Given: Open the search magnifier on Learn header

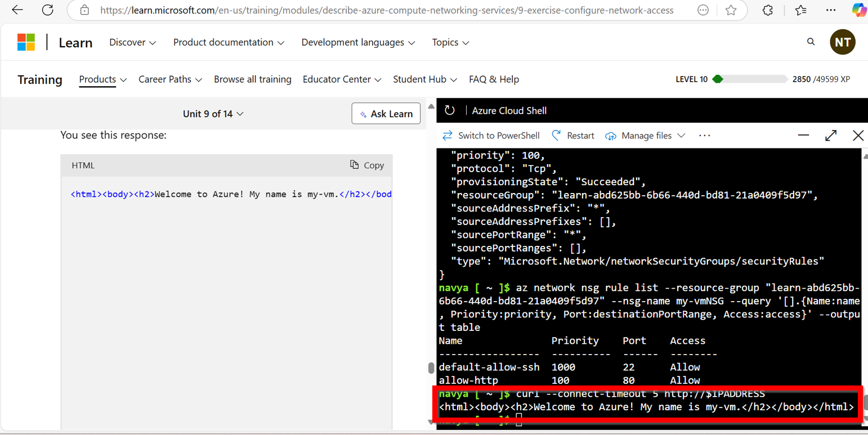Looking at the screenshot, I should pyautogui.click(x=811, y=42).
